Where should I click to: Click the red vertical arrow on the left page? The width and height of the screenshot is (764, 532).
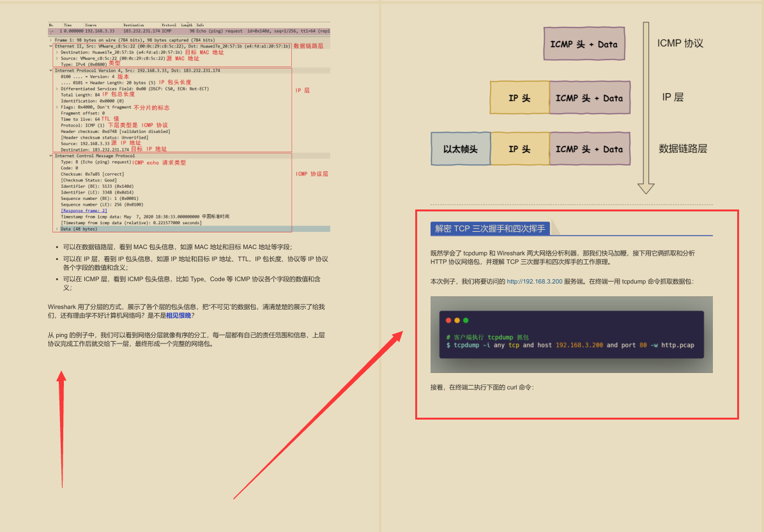(x=61, y=428)
